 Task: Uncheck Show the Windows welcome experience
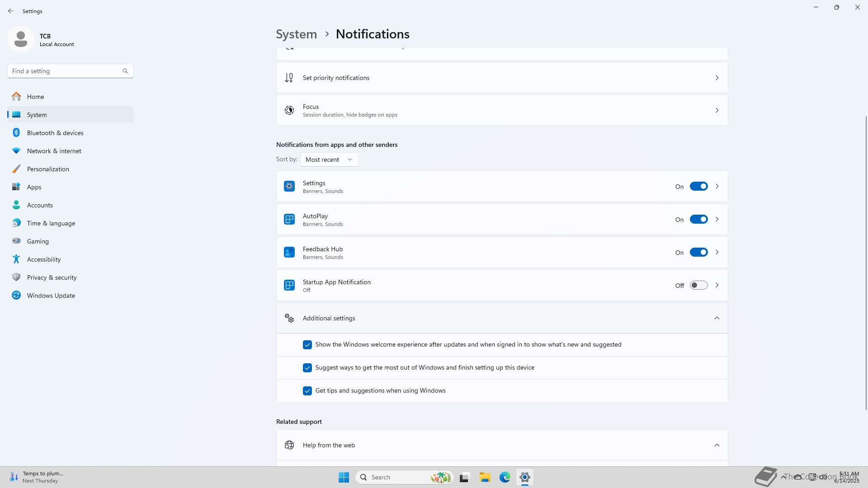(x=307, y=345)
